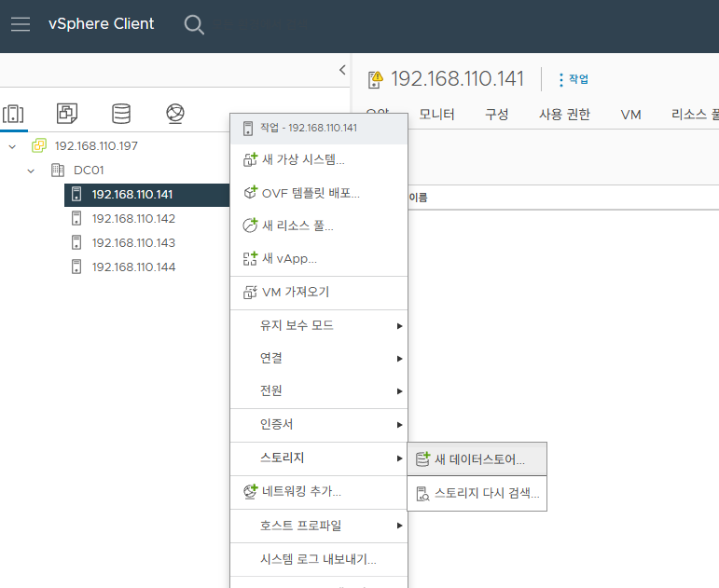Click the DC01 datacenter icon

(x=58, y=170)
